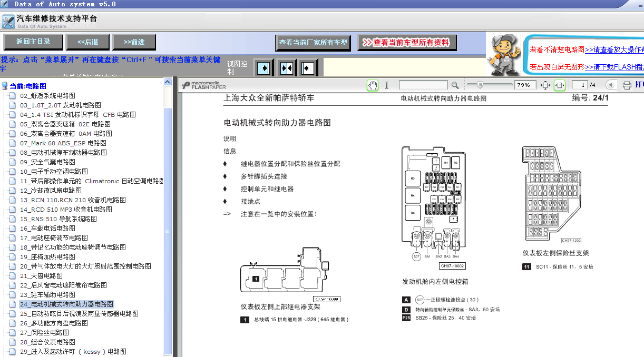
Task: Open 02_舒适系统电路图 in tree
Action: (47, 95)
